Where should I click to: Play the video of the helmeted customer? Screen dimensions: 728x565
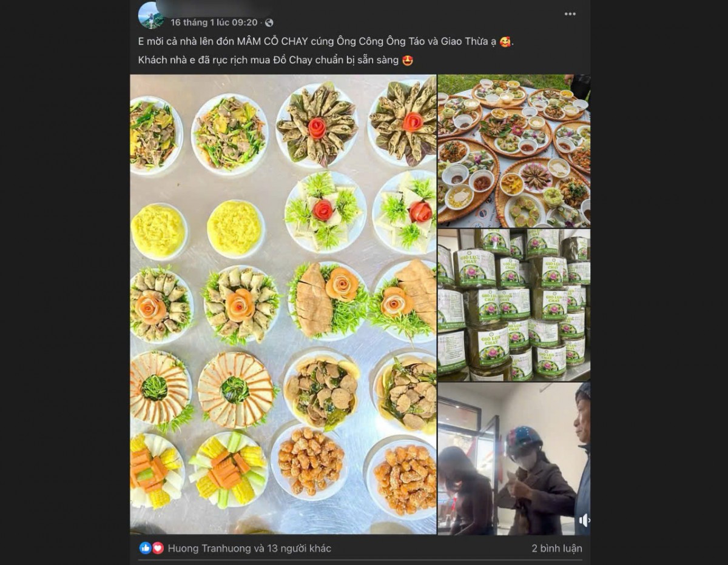(514, 458)
